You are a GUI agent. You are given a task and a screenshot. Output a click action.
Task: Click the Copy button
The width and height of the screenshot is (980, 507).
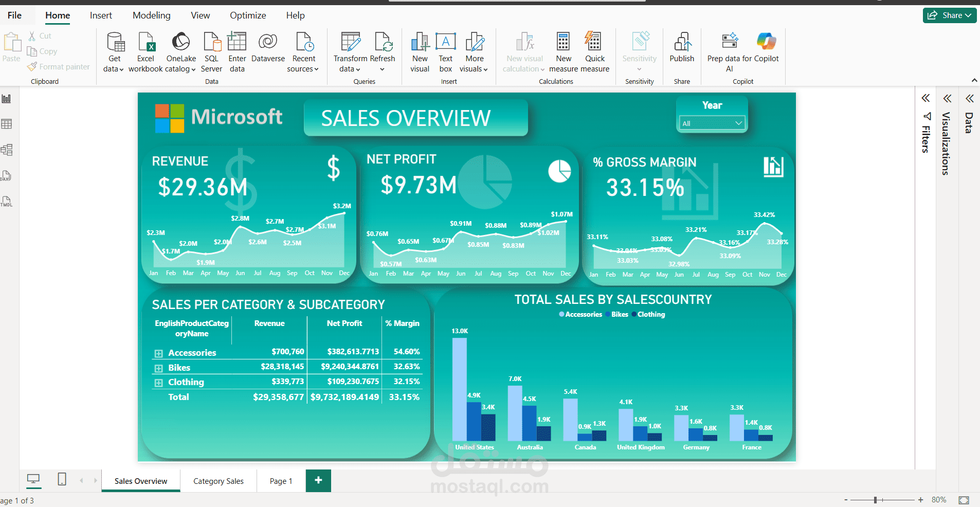click(42, 51)
